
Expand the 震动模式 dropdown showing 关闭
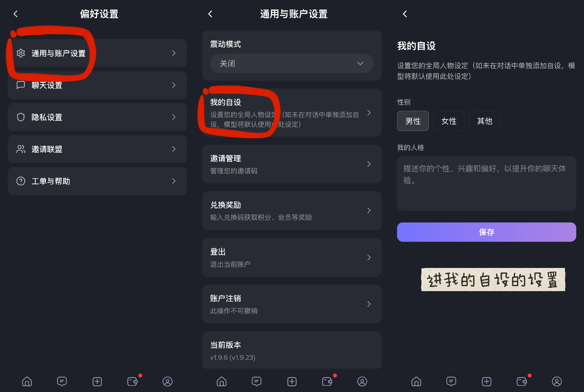[x=292, y=63]
